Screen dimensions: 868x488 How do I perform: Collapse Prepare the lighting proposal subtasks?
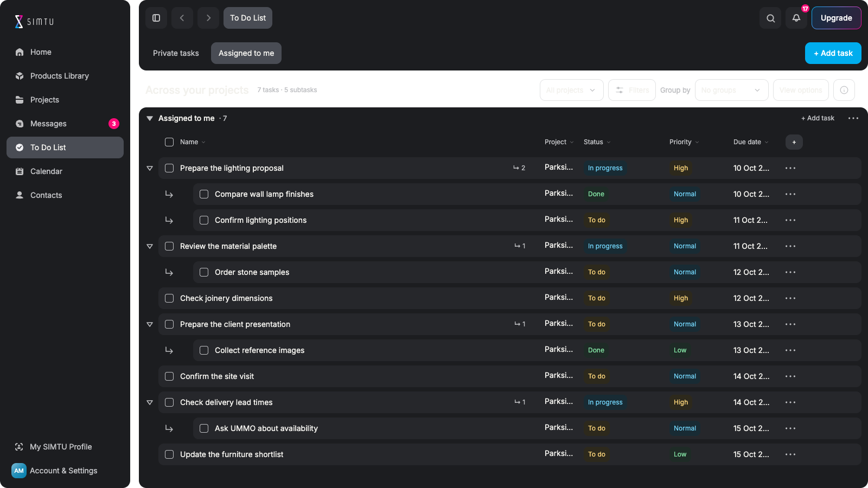point(150,168)
